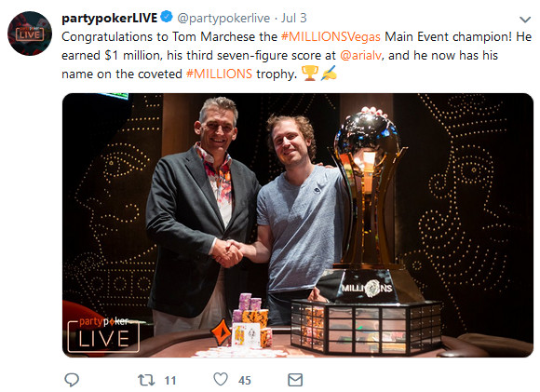This screenshot has height=392, width=540.
Task: Click the writing hand emoji
Action: 329,74
